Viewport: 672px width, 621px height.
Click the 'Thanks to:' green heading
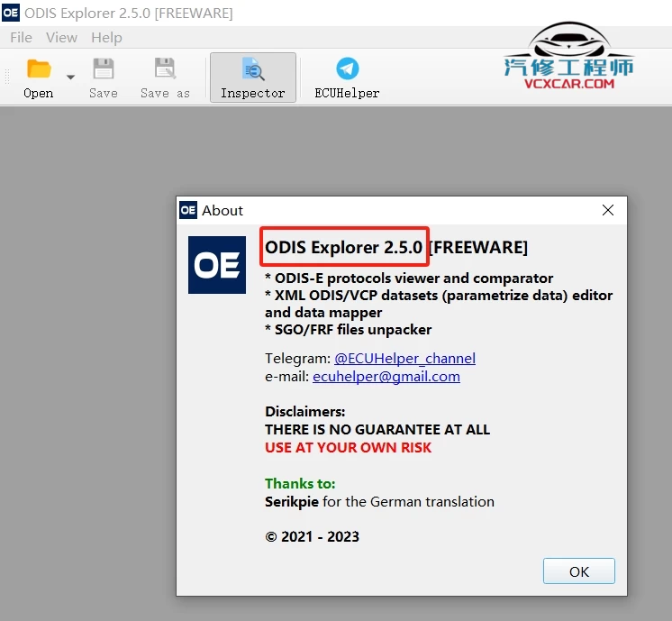[300, 483]
